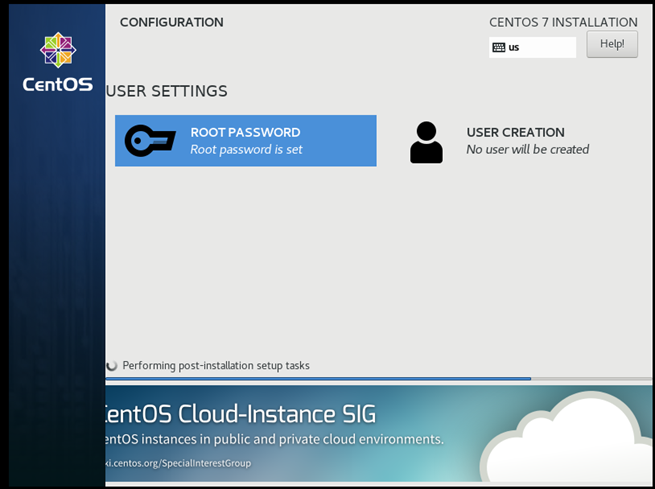Click the Cloud-Instance SIG banner title
This screenshot has width=655, height=489.
[x=241, y=414]
